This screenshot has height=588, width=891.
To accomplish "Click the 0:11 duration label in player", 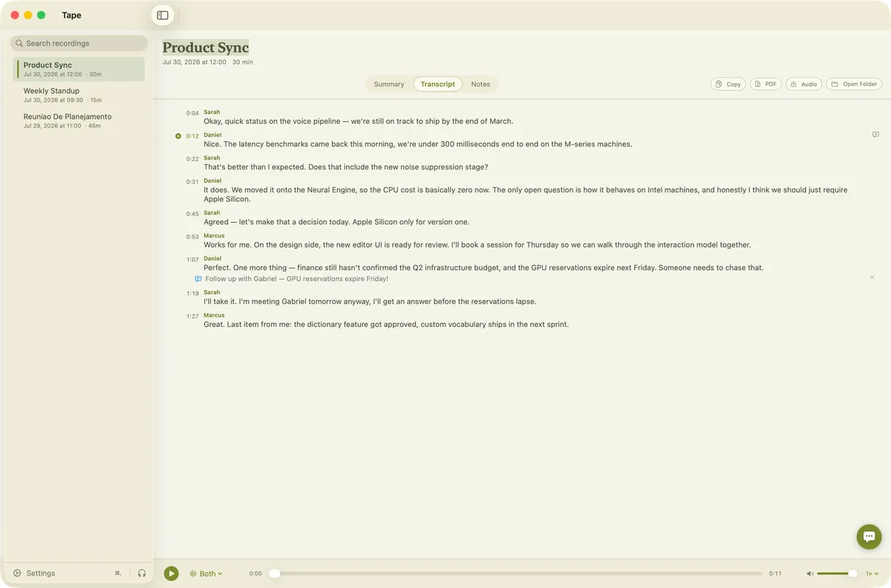I will tap(775, 574).
